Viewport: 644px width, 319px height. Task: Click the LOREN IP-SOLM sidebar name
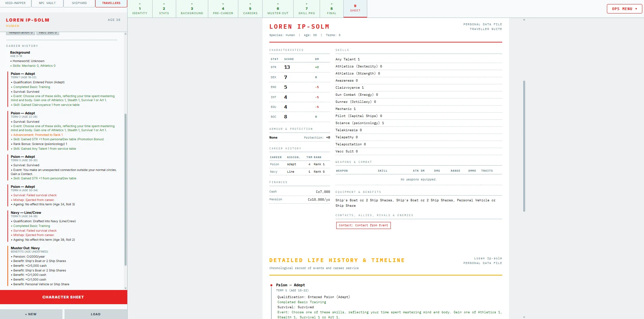[x=28, y=20]
